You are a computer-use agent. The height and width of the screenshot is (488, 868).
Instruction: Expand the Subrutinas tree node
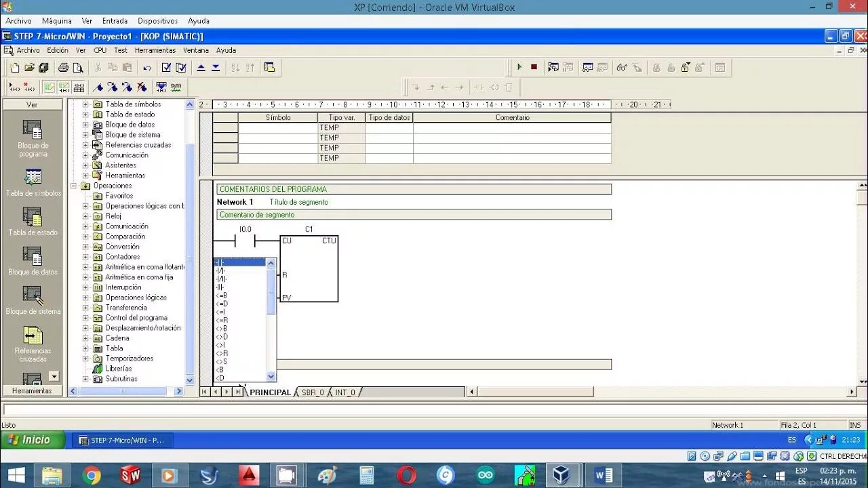[x=85, y=379]
